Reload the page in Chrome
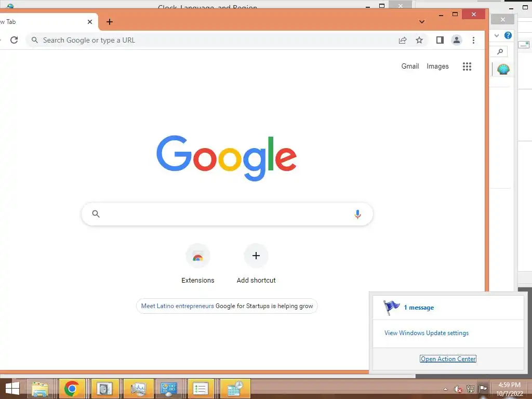 (x=14, y=40)
